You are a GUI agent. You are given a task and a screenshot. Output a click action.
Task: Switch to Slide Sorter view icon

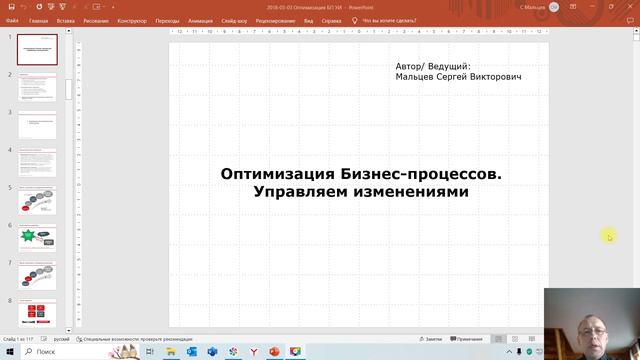[515, 339]
